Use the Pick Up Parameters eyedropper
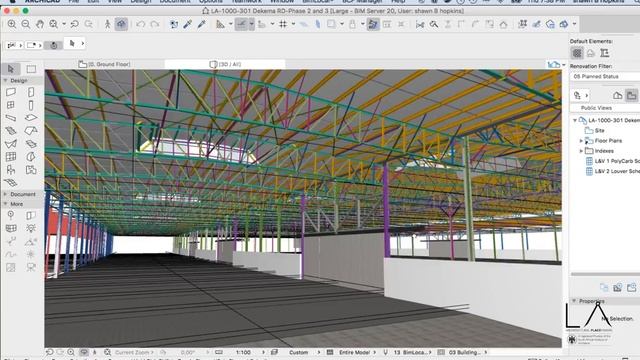This screenshot has width=640, height=360. tap(187, 24)
